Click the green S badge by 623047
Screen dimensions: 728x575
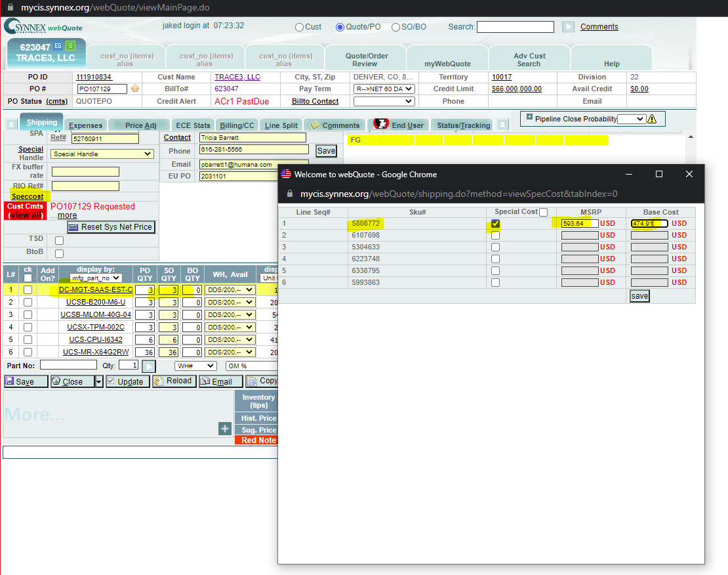tap(70, 45)
